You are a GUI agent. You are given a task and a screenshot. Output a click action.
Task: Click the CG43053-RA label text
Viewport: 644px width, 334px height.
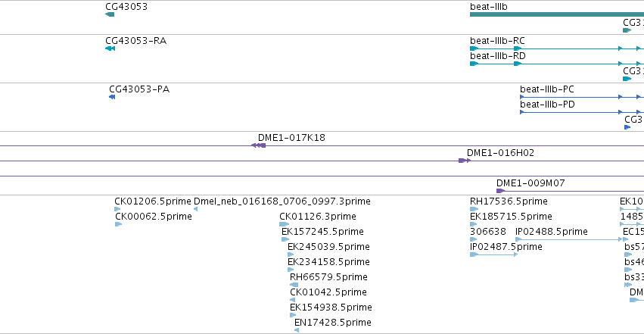(136, 41)
